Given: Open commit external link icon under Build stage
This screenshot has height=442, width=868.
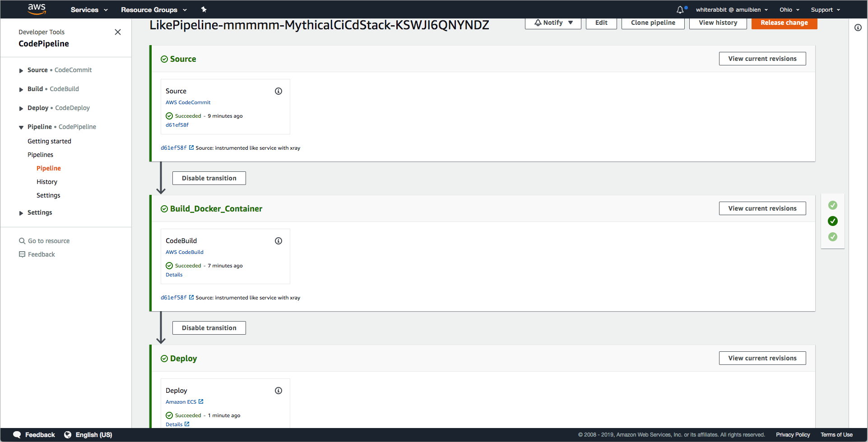Looking at the screenshot, I should click(191, 297).
